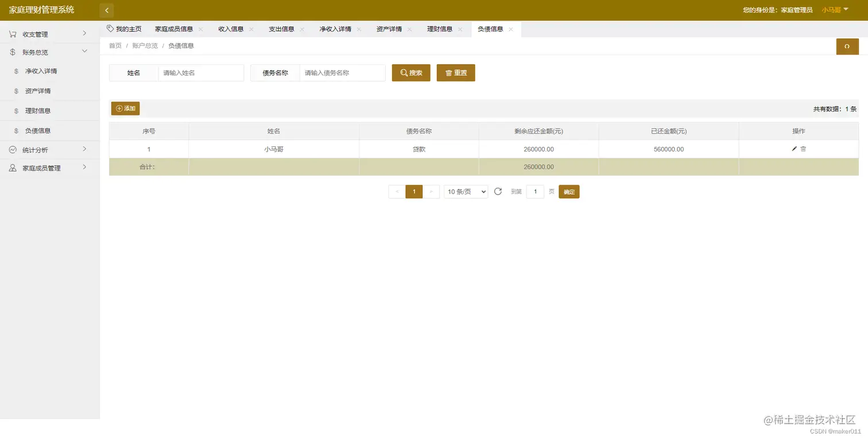Open 净收入详情 in the sidebar
The width and height of the screenshot is (868, 438).
[x=50, y=71]
